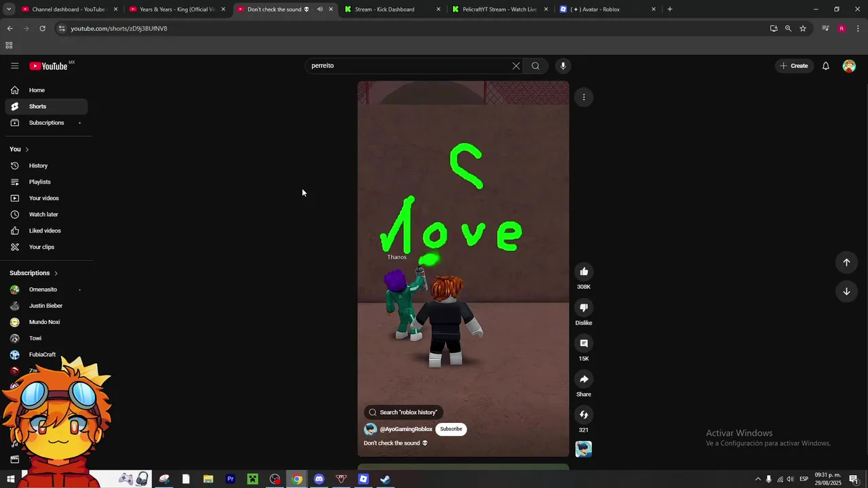Open the Remix button showing 321
This screenshot has height=488, width=868.
click(x=584, y=415)
